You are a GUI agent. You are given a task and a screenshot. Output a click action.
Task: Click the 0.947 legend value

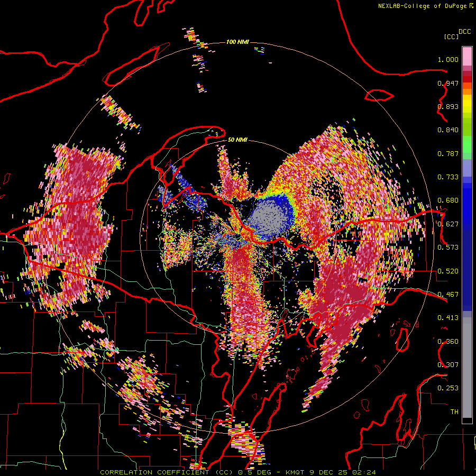[448, 83]
